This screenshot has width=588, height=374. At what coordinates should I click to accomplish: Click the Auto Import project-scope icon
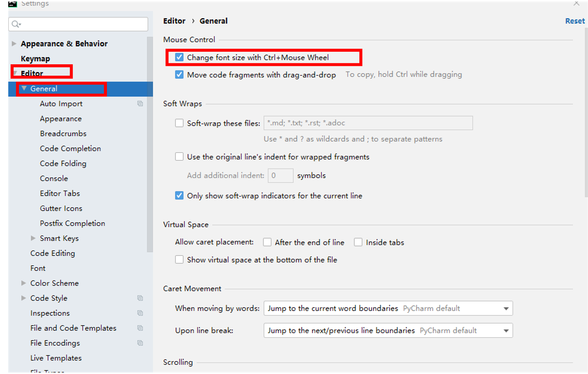[140, 104]
